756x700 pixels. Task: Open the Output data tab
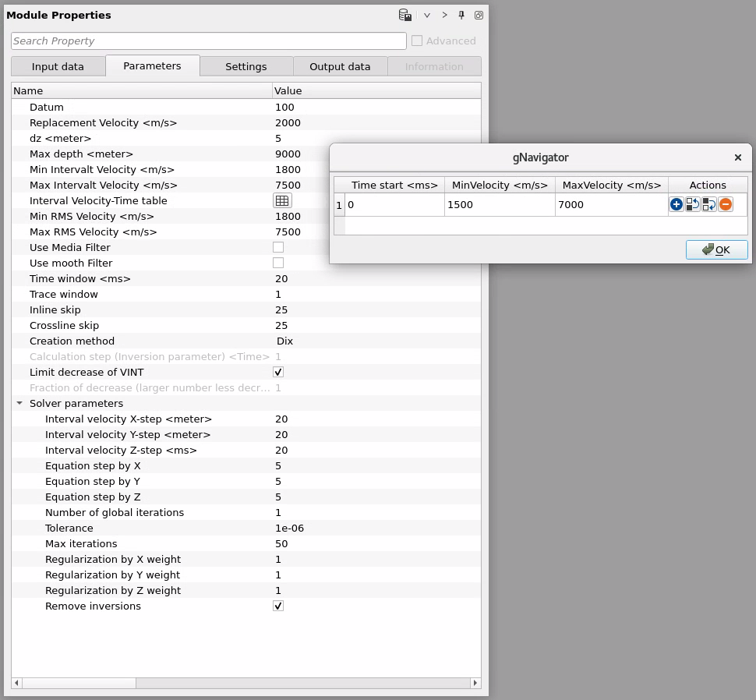coord(340,66)
